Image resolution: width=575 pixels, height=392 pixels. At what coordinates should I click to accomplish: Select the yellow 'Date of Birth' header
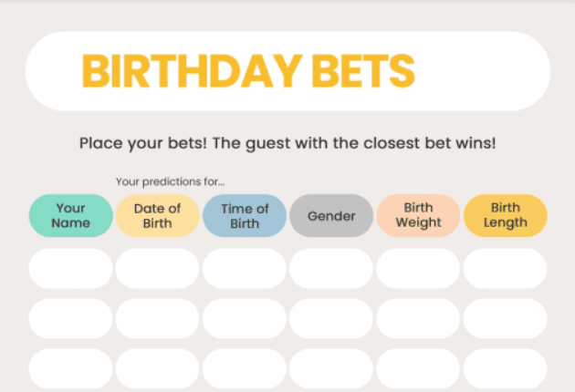[x=157, y=215]
